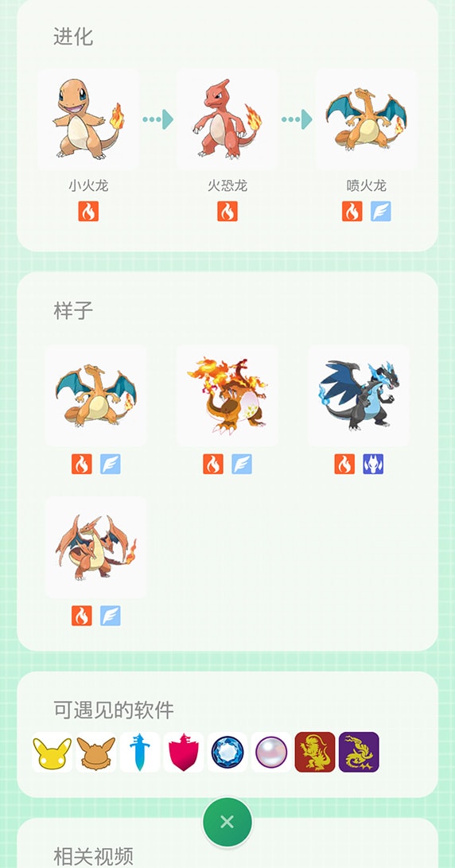
Task: Tap the Eevee game icon
Action: click(95, 752)
